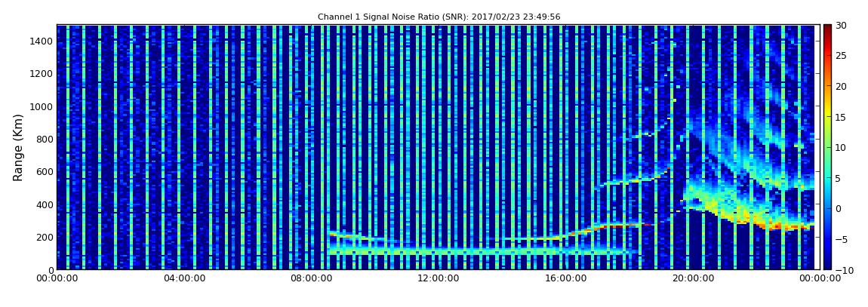Viewport: 868px width, 307px height.
Task: Click the 1400 range tick label
Action: 42,41
